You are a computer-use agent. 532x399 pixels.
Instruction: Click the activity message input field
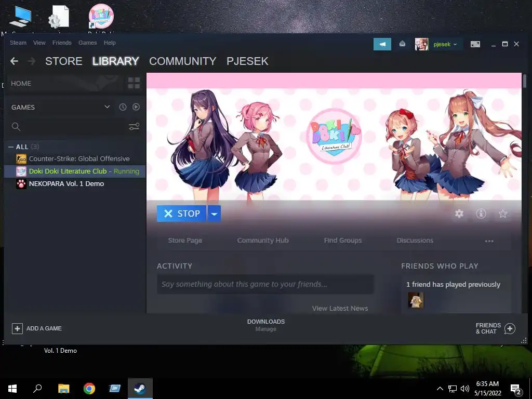(265, 284)
